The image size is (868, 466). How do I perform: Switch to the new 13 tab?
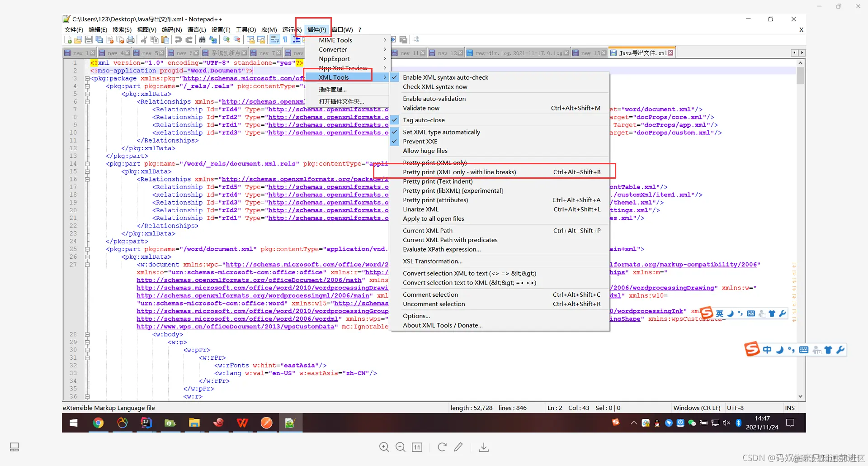589,53
